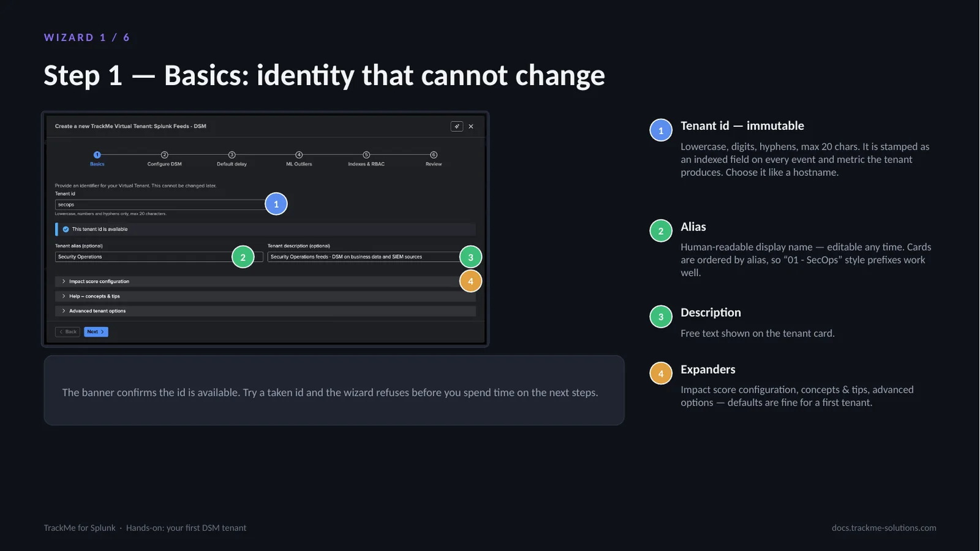
Task: Click the orange annotation marker 4 on the screenshot
Action: 470,281
